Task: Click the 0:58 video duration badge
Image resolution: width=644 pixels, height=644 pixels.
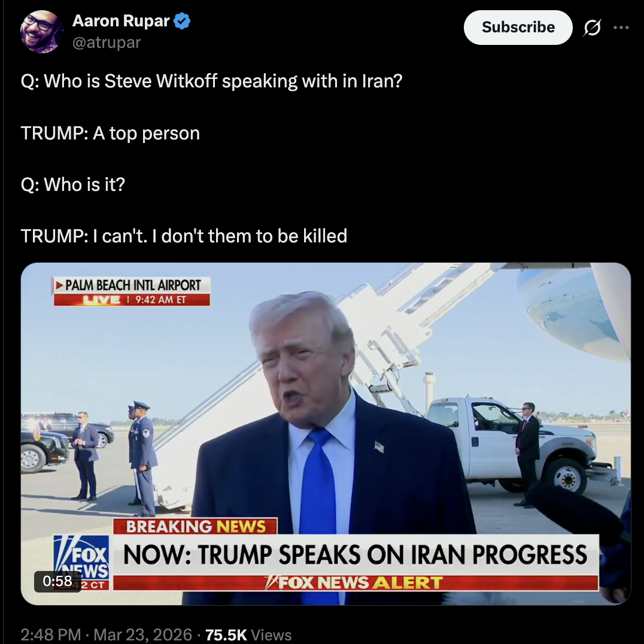Action: [x=57, y=581]
